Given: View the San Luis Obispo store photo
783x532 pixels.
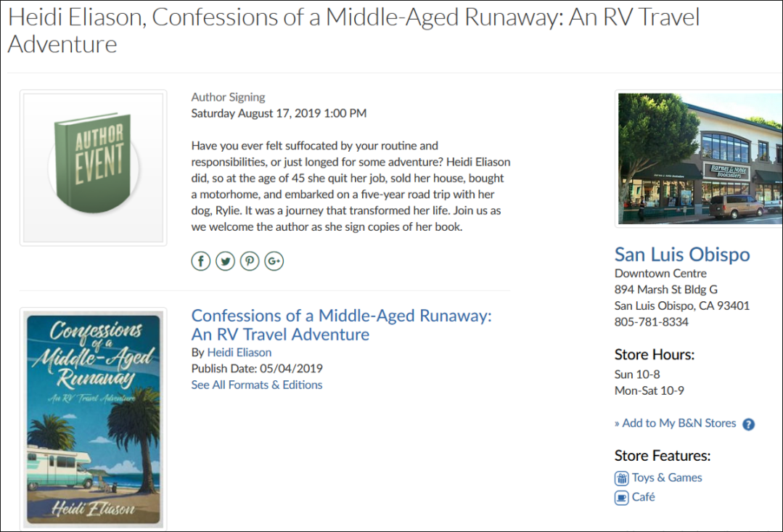Looking at the screenshot, I should coord(700,158).
